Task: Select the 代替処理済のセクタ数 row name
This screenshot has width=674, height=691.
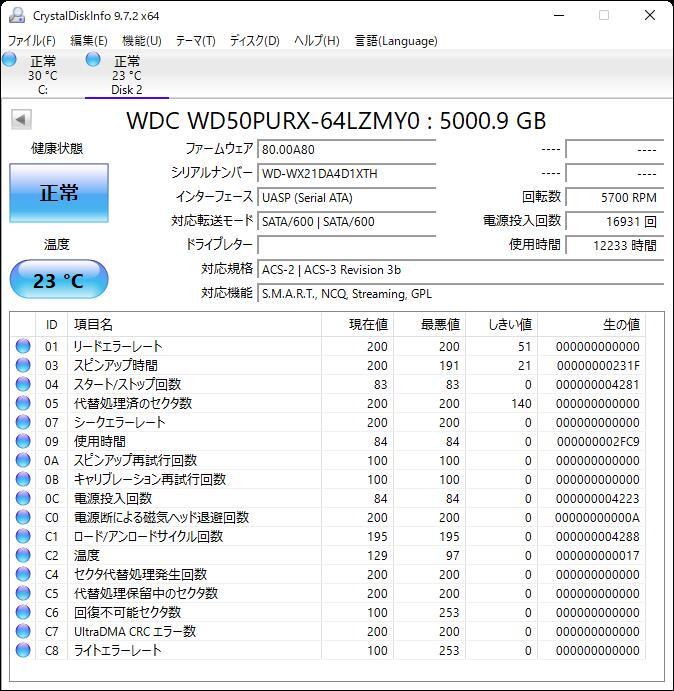Action: pyautogui.click(x=133, y=403)
